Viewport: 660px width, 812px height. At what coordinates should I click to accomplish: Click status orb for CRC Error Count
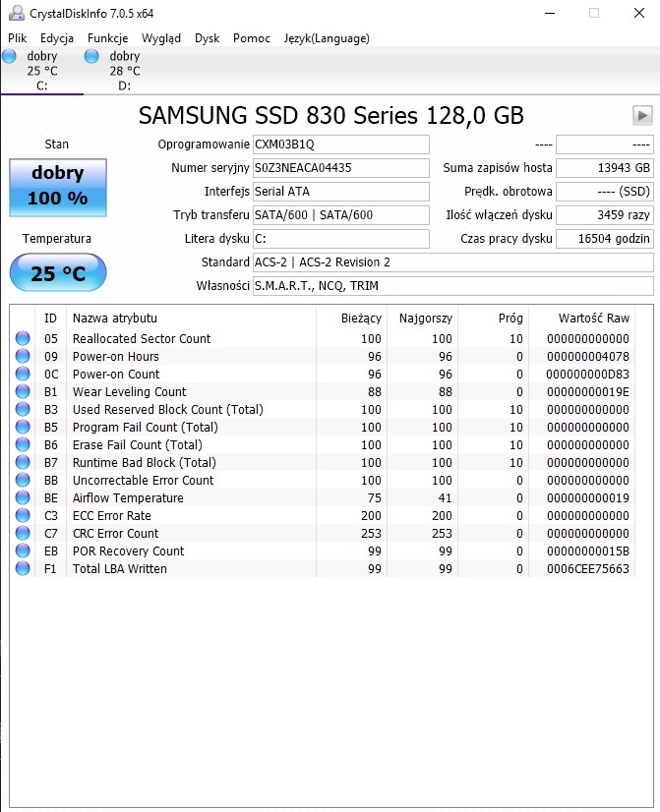23,533
